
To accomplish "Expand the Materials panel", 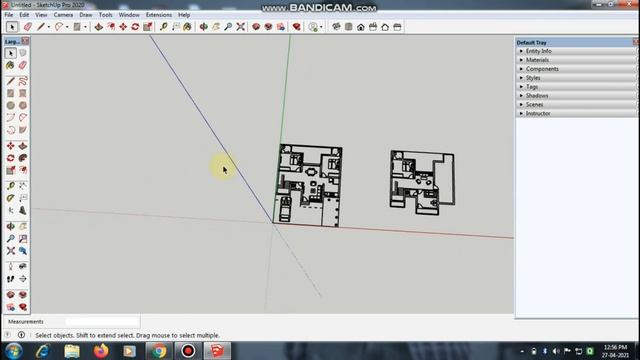I will pos(576,60).
